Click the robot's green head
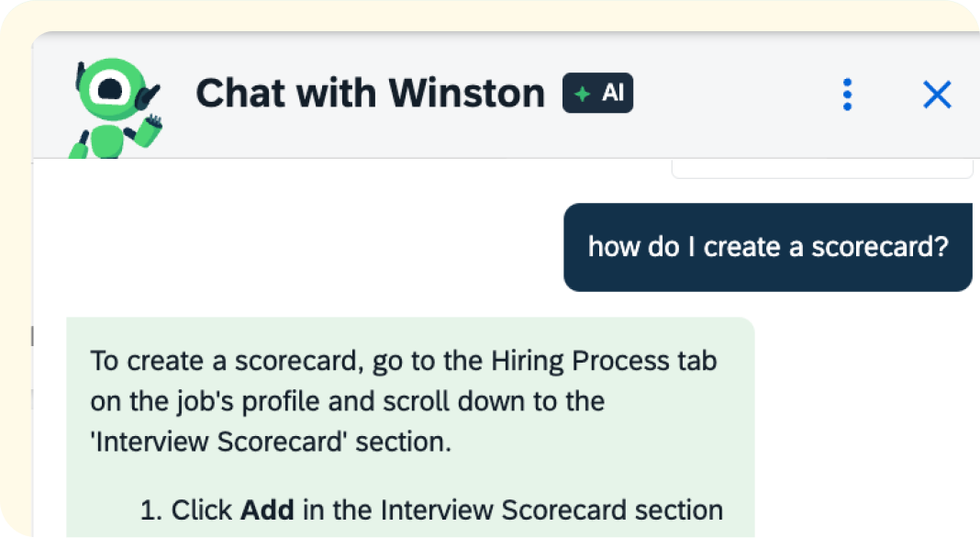Image resolution: width=980 pixels, height=538 pixels. click(x=110, y=86)
